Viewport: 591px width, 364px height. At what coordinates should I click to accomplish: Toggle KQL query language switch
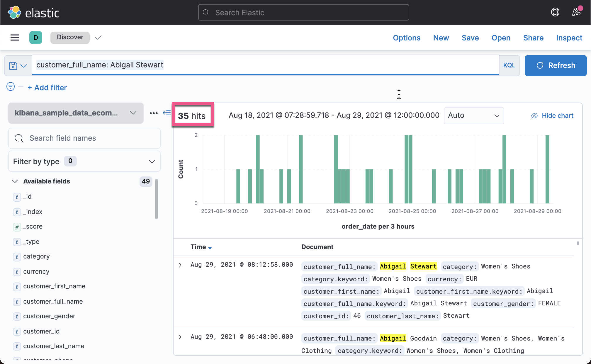pyautogui.click(x=509, y=65)
